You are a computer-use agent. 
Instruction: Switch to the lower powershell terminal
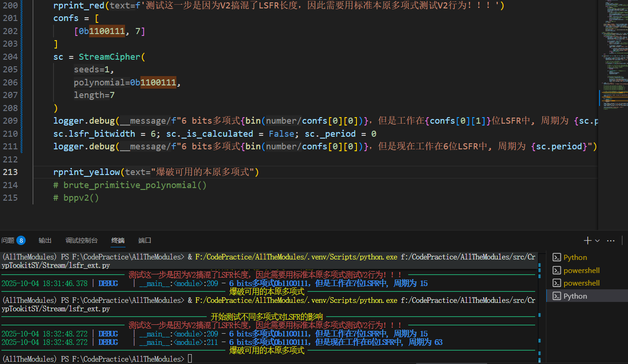point(581,283)
